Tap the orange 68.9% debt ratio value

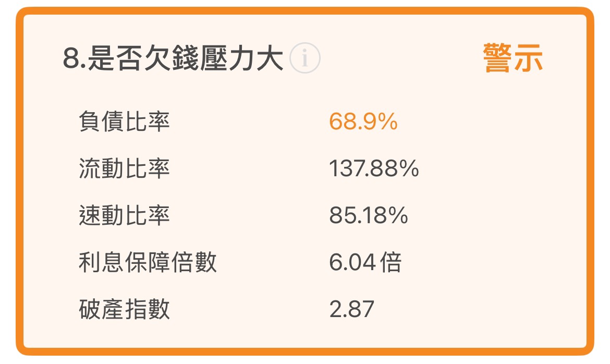[363, 122]
